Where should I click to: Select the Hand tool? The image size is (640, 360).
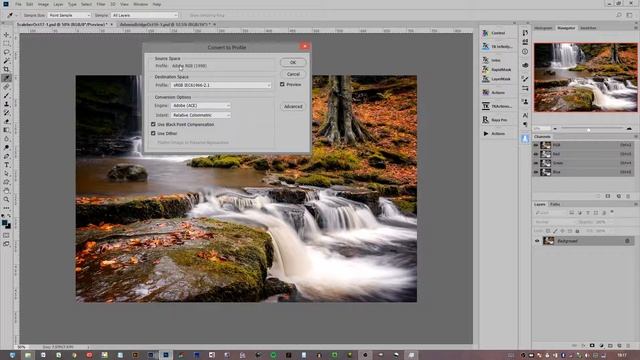6,191
